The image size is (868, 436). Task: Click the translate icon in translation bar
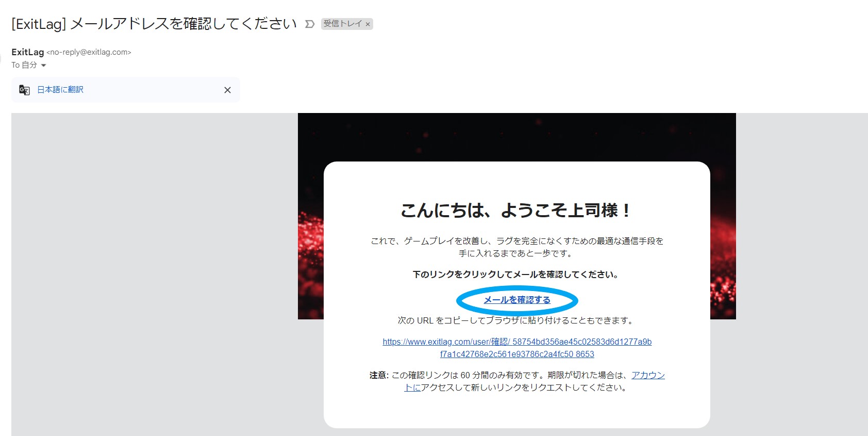(24, 90)
